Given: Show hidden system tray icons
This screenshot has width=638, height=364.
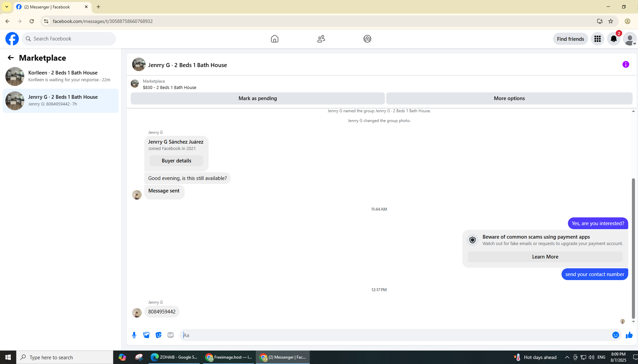Looking at the screenshot, I should (567, 357).
